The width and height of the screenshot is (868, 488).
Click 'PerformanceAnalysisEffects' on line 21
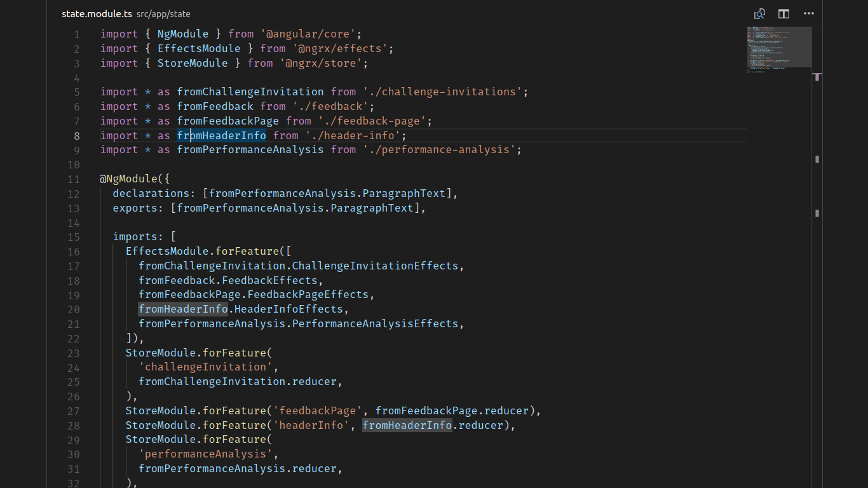click(375, 323)
